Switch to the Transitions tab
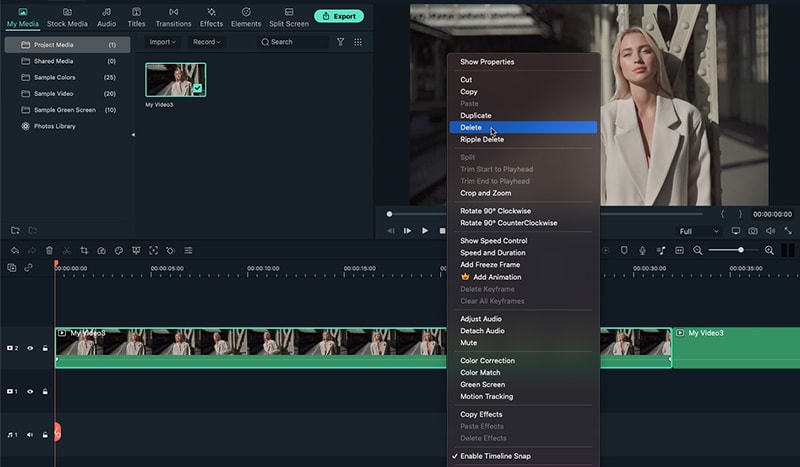Screen dimensions: 800x467 (173, 17)
